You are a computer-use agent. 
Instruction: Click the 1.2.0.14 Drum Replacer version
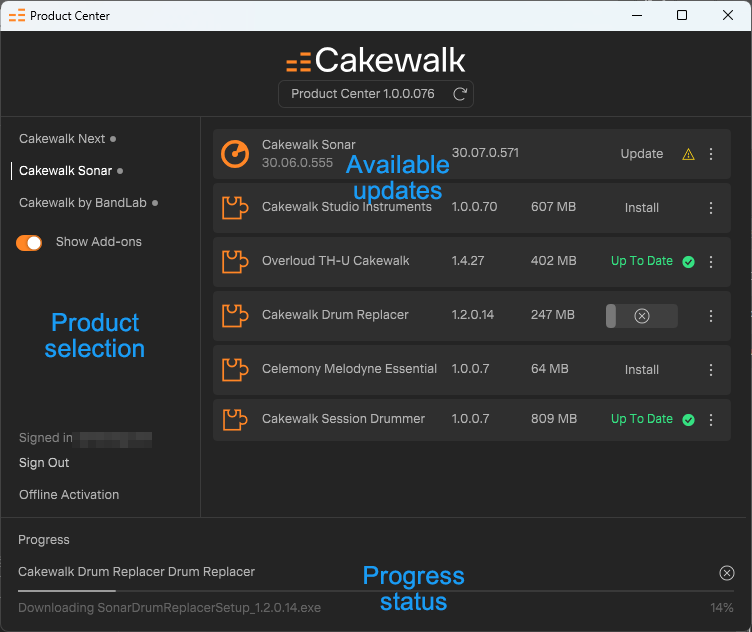(472, 315)
